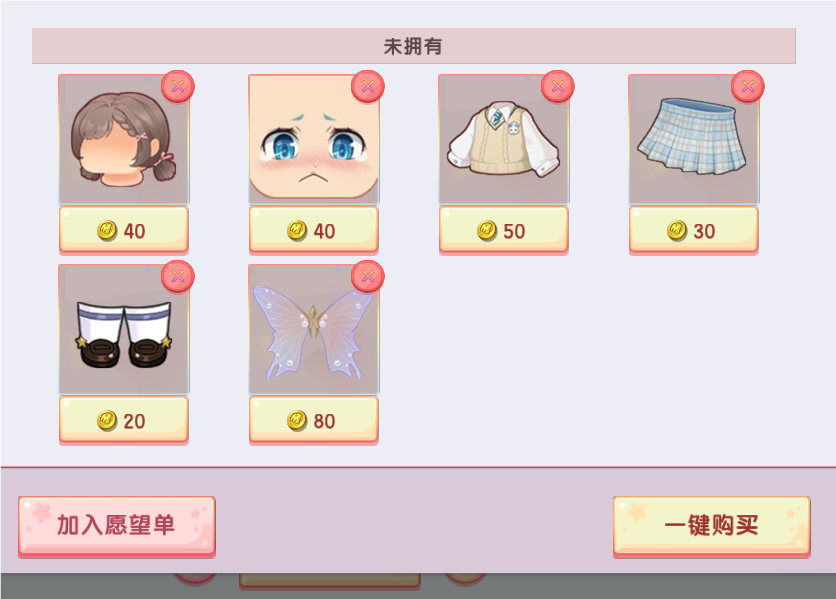Select the white socks brown shoes thumbnail

[124, 330]
